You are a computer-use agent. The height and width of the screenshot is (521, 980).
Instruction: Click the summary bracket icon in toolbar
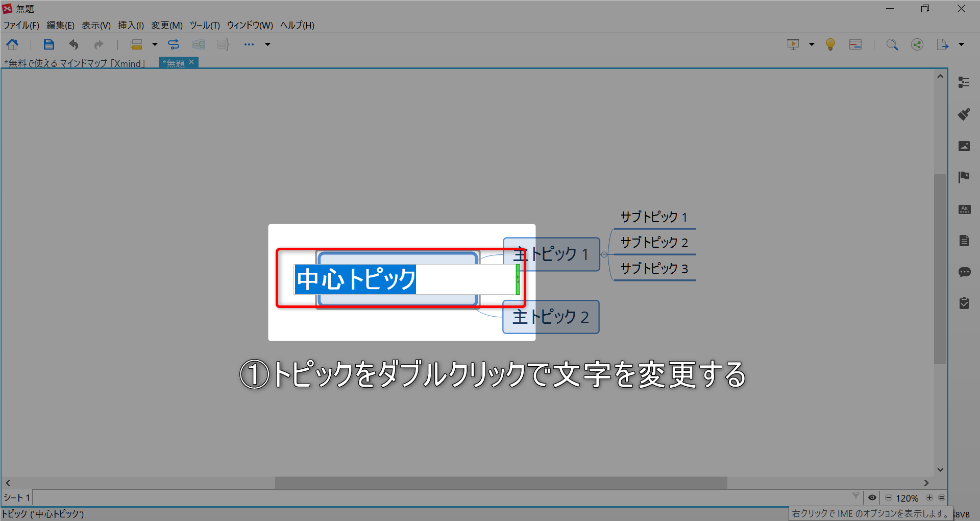pyautogui.click(x=223, y=44)
